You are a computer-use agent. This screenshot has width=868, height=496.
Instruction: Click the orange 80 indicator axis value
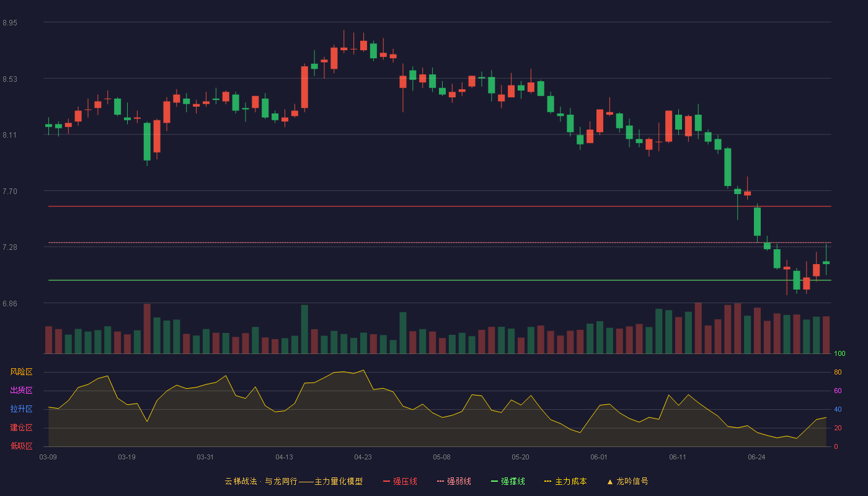pos(838,372)
